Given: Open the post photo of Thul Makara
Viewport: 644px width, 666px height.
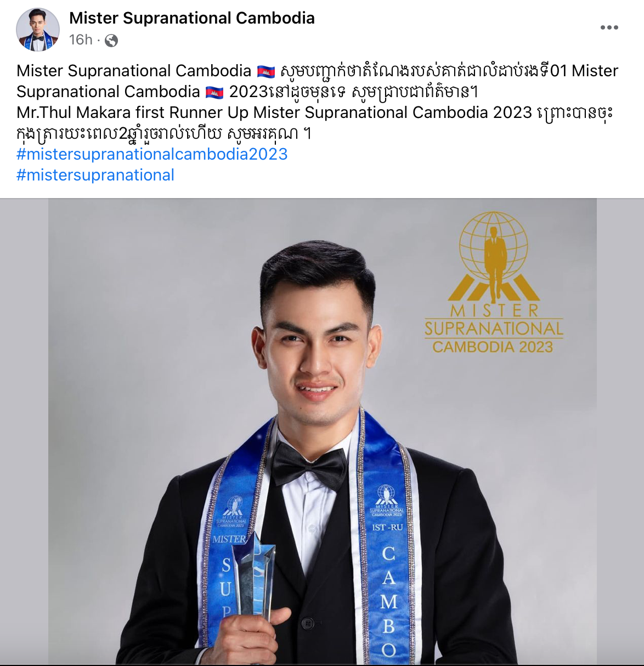Looking at the screenshot, I should tap(323, 431).
